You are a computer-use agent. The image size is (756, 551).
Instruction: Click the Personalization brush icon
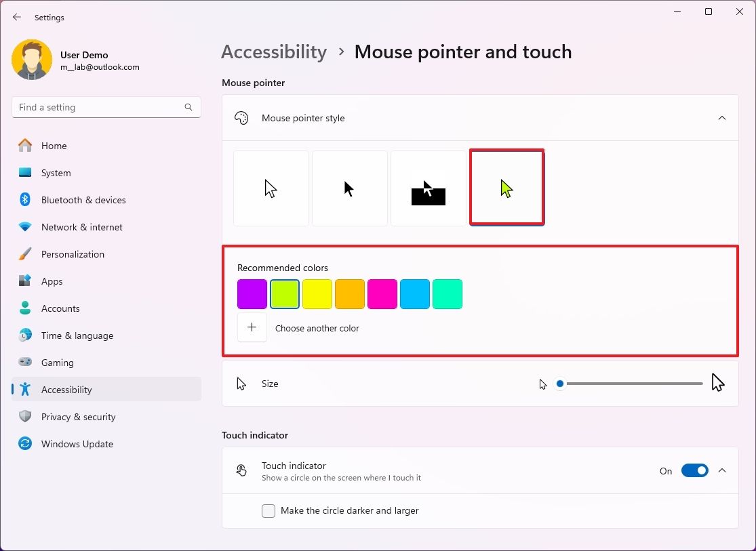[24, 254]
